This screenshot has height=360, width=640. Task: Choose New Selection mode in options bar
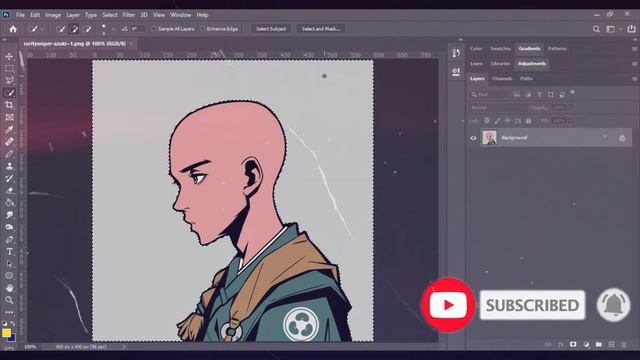(60, 29)
